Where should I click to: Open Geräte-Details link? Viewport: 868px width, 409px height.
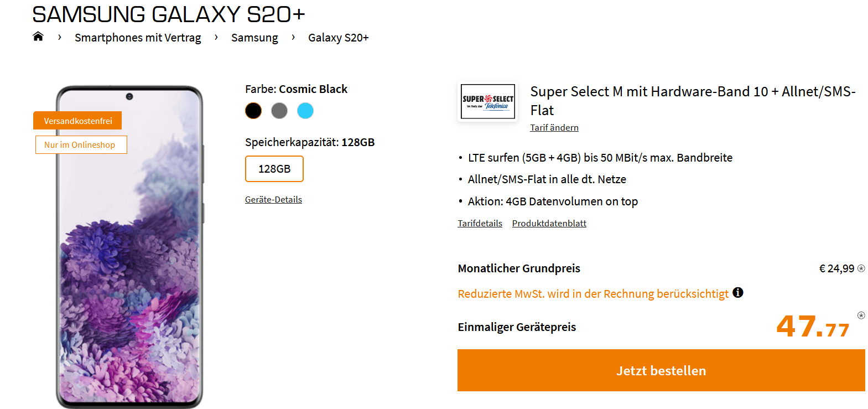pyautogui.click(x=273, y=199)
